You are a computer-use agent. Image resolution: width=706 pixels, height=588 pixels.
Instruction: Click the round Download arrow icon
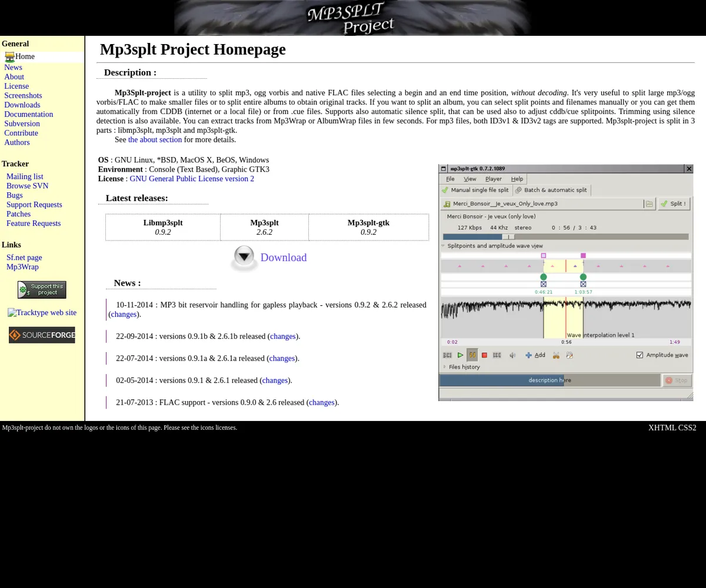click(x=244, y=258)
